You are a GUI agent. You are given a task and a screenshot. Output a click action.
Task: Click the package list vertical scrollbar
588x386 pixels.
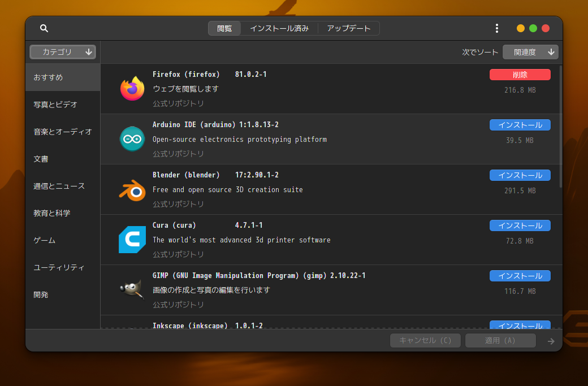[x=561, y=127]
